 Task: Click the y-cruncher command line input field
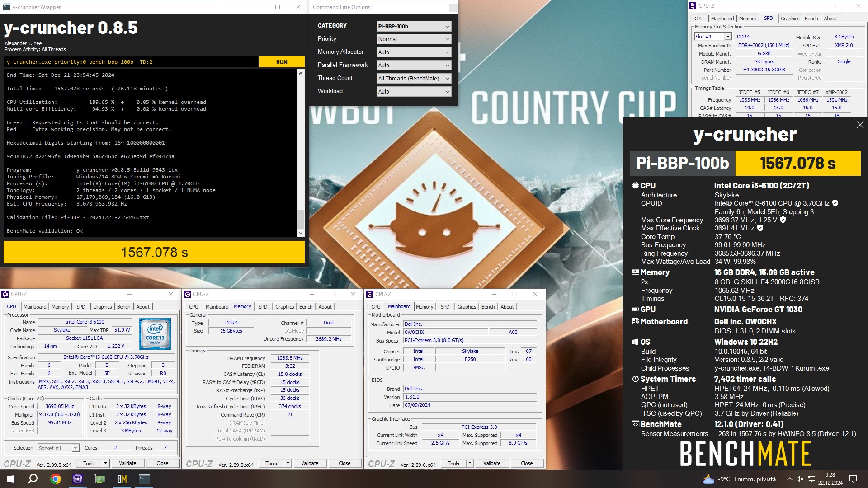click(x=131, y=62)
